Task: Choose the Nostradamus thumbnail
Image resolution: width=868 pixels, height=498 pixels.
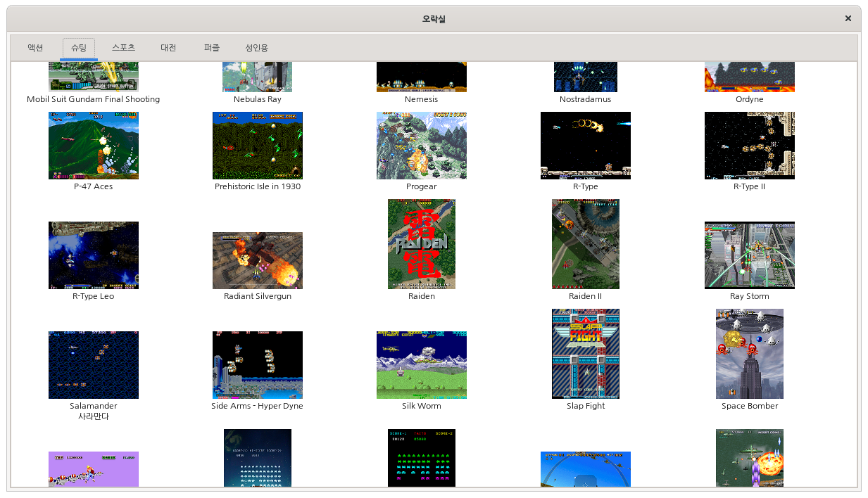Action: [x=586, y=77]
